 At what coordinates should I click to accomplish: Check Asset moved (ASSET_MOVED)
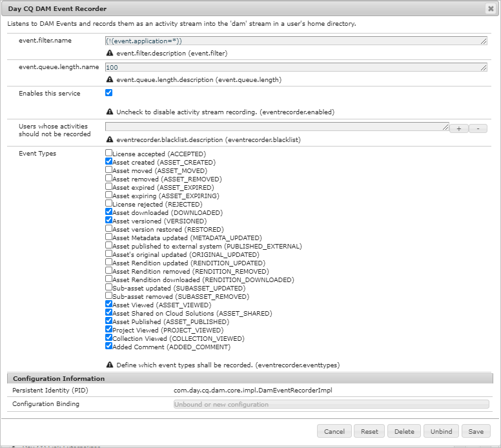[x=108, y=169]
